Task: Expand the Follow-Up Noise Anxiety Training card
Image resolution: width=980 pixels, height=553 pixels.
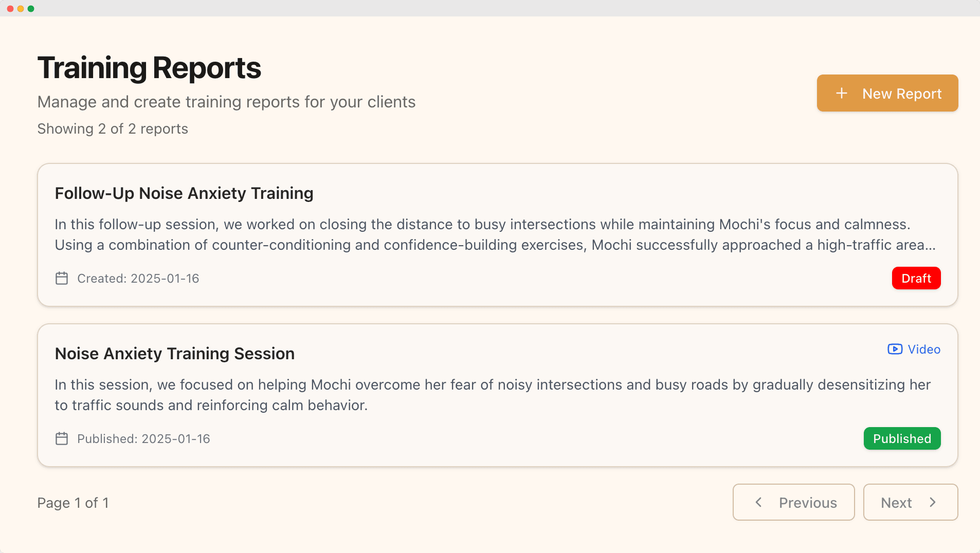Action: 497,235
